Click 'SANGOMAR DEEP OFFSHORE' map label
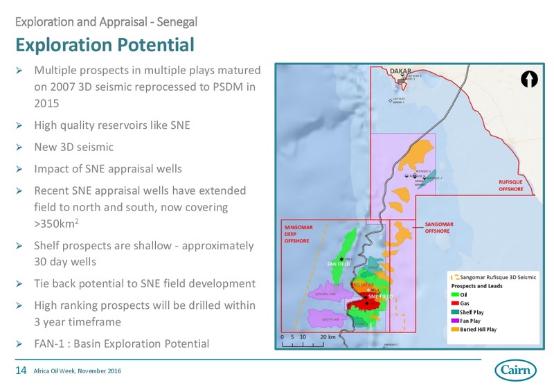554x392 pixels. [298, 234]
